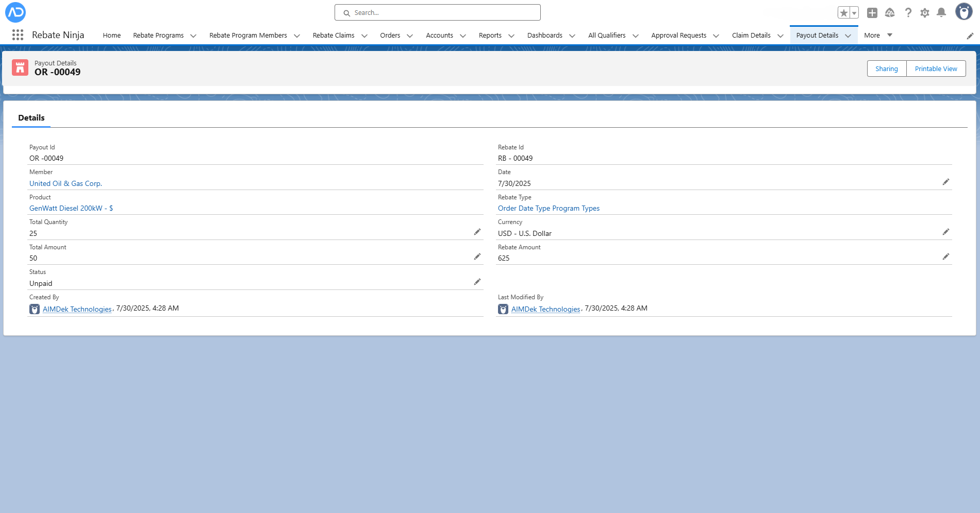Image resolution: width=980 pixels, height=513 pixels.
Task: Click pencil icon next to Rebate Amount
Action: tap(946, 257)
